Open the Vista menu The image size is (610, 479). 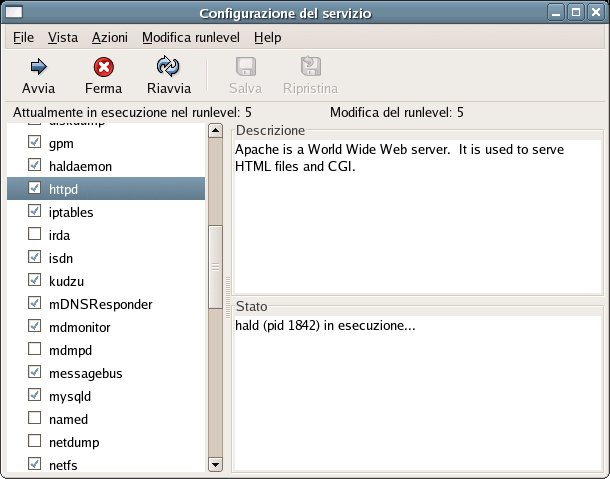tap(63, 37)
